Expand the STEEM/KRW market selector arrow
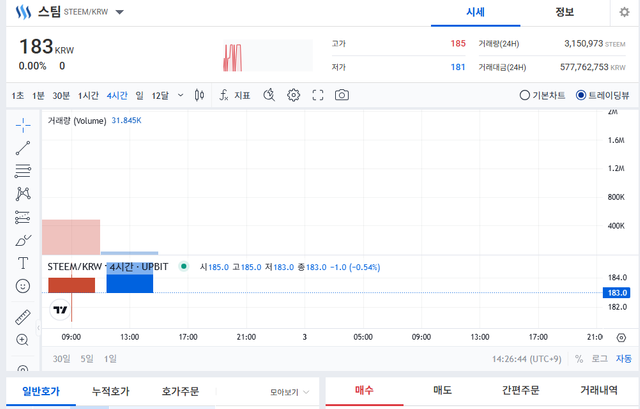This screenshot has height=409, width=640. point(120,12)
